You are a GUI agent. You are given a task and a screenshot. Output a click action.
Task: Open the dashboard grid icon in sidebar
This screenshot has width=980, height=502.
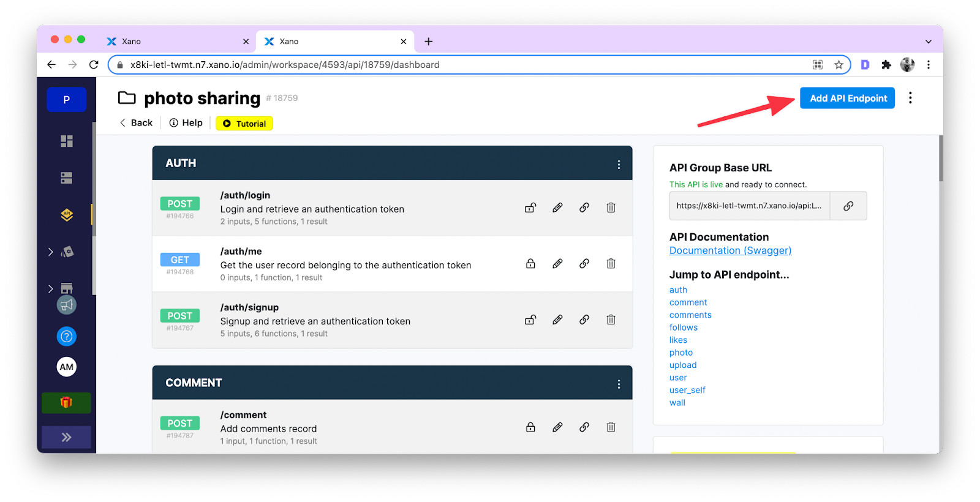coord(67,141)
